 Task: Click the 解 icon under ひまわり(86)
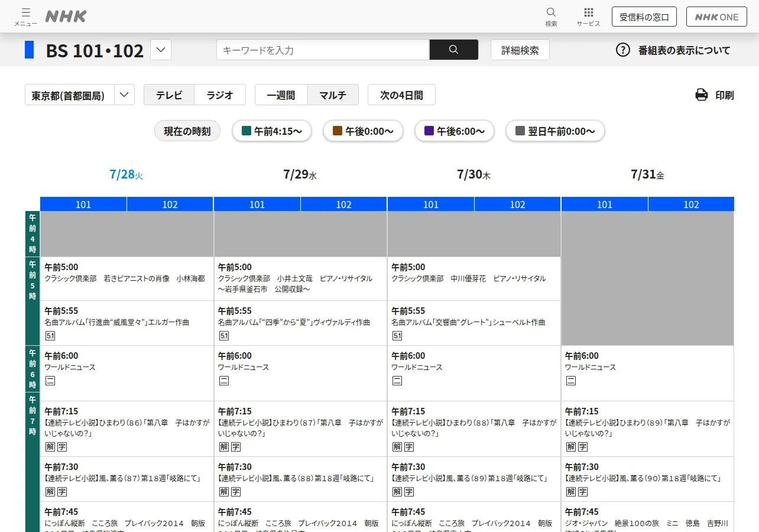50,447
